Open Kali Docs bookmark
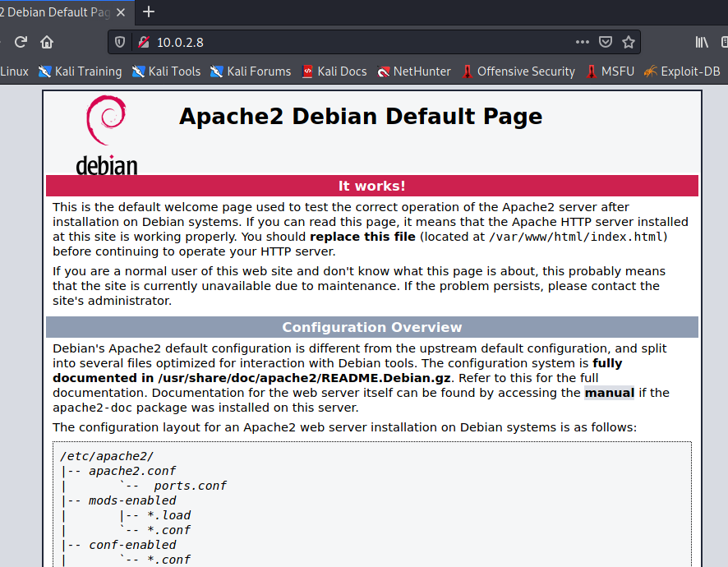 click(334, 71)
